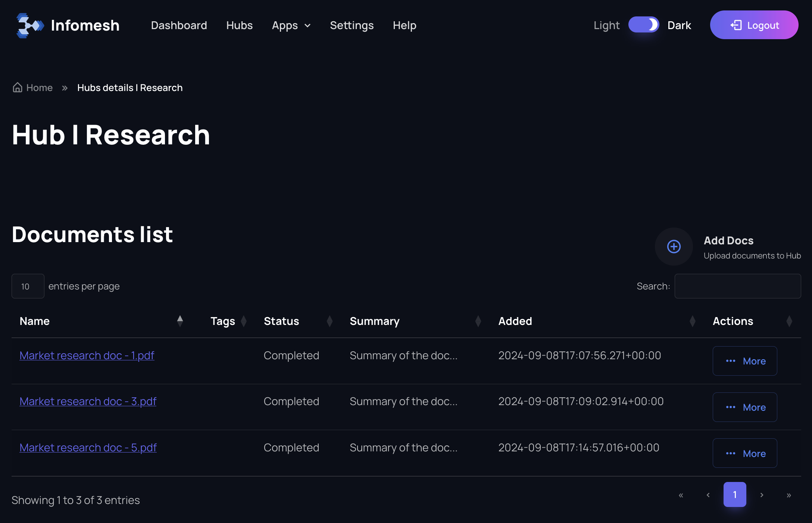Sort table by Added column arrow
The width and height of the screenshot is (812, 523).
(692, 321)
